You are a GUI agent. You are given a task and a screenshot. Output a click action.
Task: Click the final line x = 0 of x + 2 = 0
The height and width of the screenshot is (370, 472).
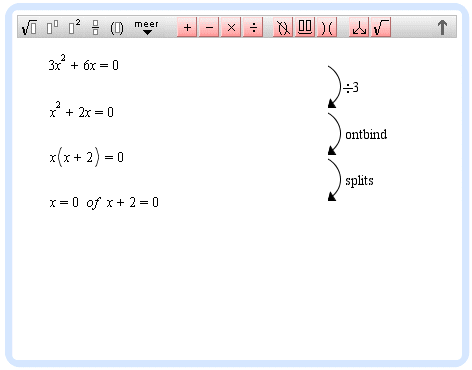pyautogui.click(x=104, y=203)
